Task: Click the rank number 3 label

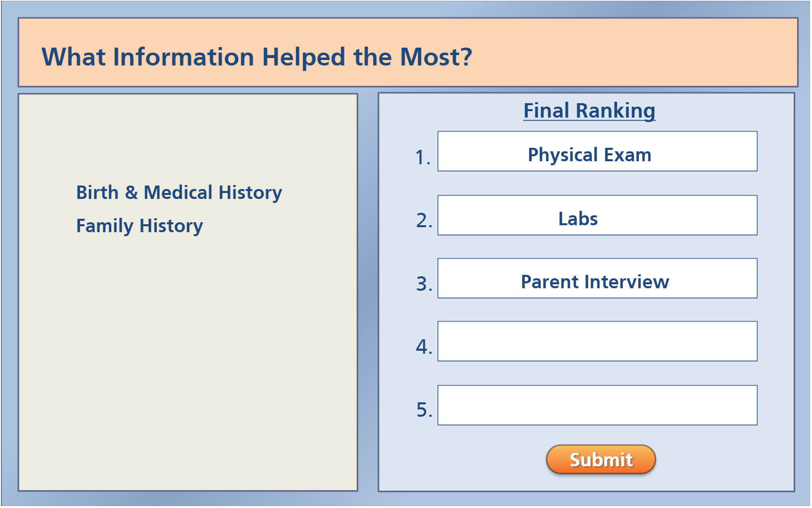Action: click(424, 284)
